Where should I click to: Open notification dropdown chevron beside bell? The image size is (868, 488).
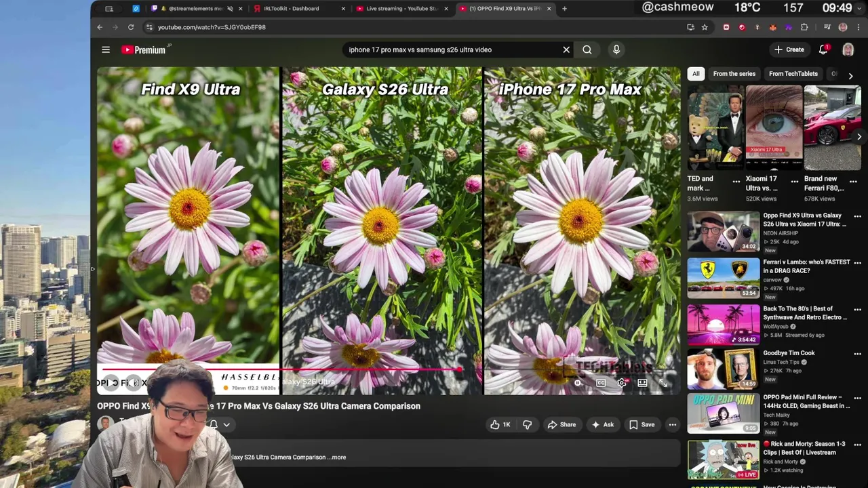(226, 425)
